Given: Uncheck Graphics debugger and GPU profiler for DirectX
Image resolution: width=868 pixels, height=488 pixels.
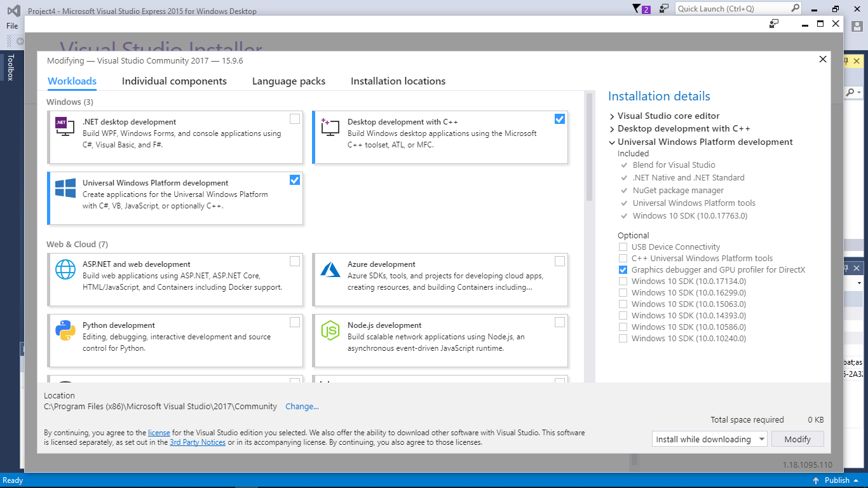Looking at the screenshot, I should click(623, 269).
